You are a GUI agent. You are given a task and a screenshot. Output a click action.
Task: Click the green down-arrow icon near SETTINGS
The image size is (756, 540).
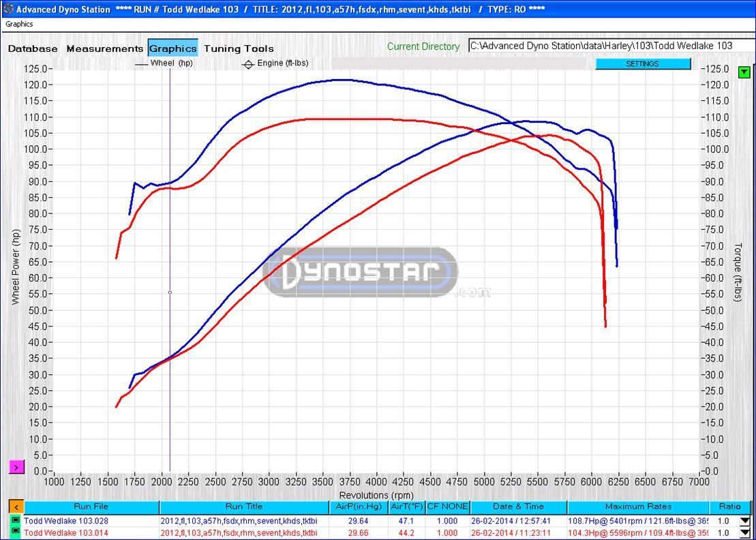pyautogui.click(x=744, y=72)
